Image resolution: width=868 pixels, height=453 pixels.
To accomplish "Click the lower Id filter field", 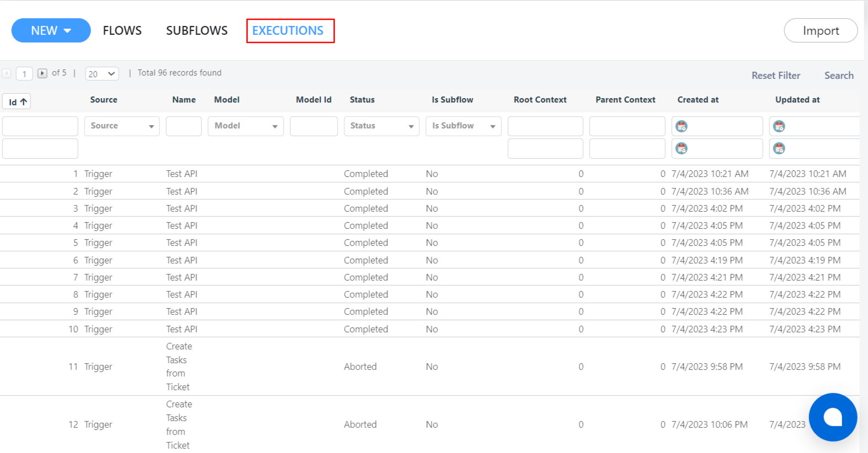I will [x=40, y=148].
